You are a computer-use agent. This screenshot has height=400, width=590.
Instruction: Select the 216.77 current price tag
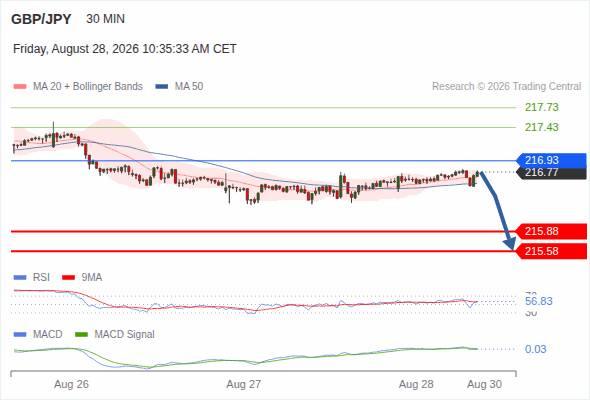coord(551,173)
